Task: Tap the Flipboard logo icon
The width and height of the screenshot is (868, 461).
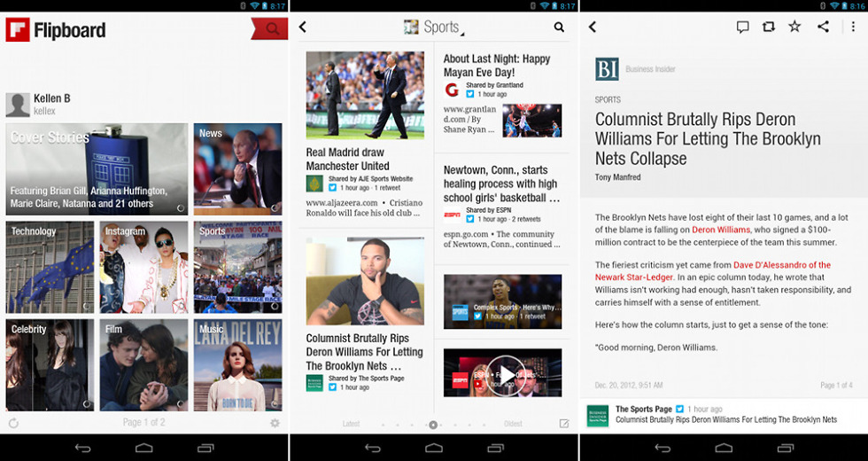Action: (x=18, y=29)
